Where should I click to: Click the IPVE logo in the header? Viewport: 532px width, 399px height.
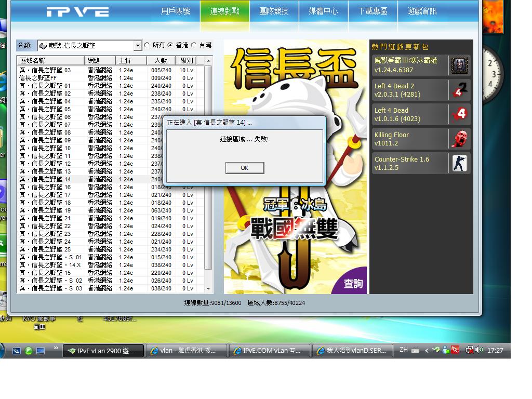pyautogui.click(x=77, y=12)
